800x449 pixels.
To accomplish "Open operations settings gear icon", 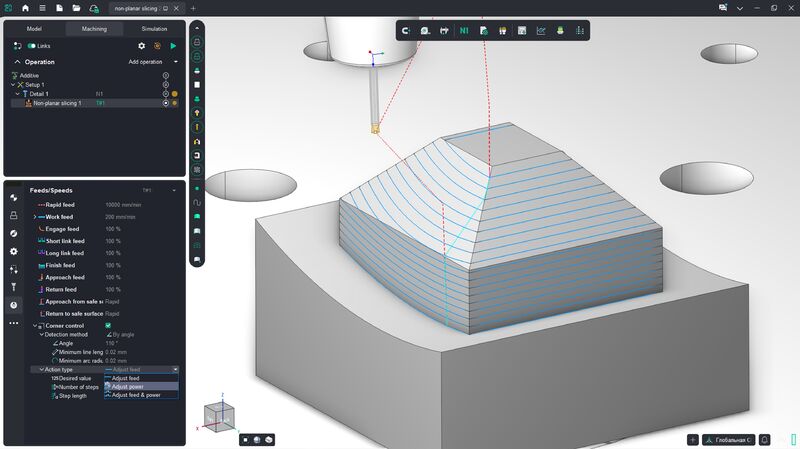I will [141, 46].
